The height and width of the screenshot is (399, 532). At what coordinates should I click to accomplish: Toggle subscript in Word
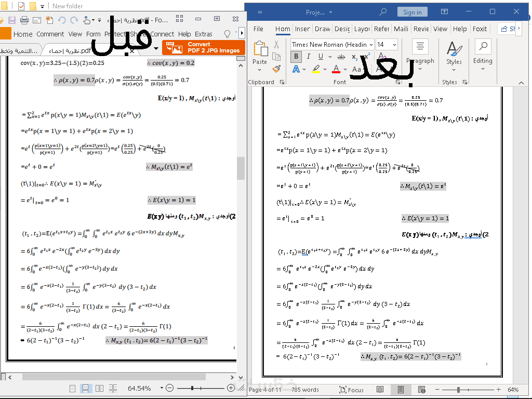pyautogui.click(x=354, y=57)
